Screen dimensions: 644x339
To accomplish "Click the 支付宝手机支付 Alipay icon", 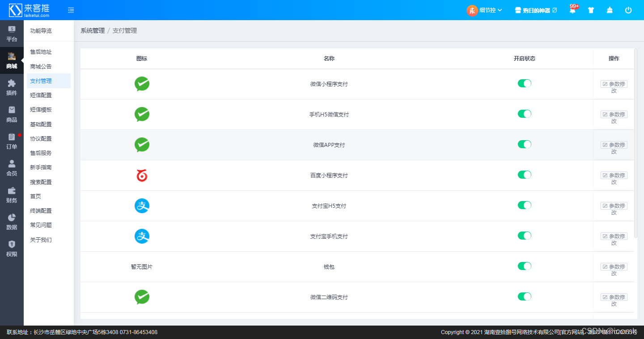I will point(142,236).
